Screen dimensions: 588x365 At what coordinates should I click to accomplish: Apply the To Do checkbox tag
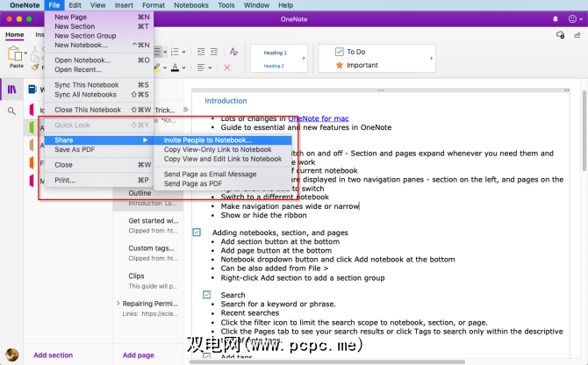(355, 52)
